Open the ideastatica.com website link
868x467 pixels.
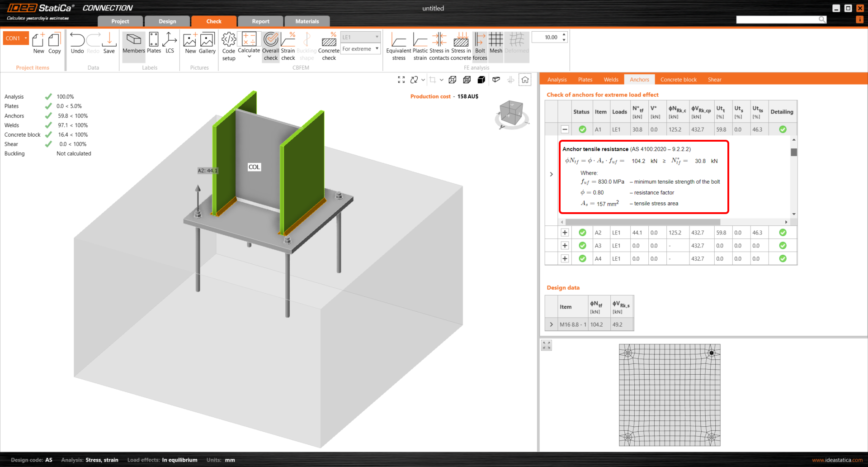click(837, 460)
